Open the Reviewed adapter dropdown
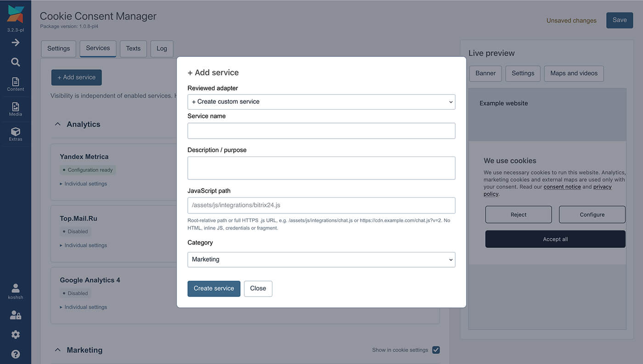 (321, 102)
